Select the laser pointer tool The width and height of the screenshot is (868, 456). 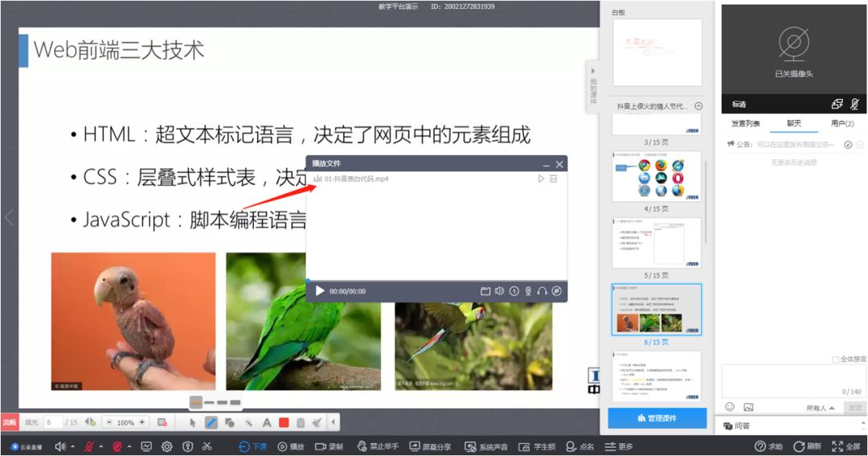[248, 423]
